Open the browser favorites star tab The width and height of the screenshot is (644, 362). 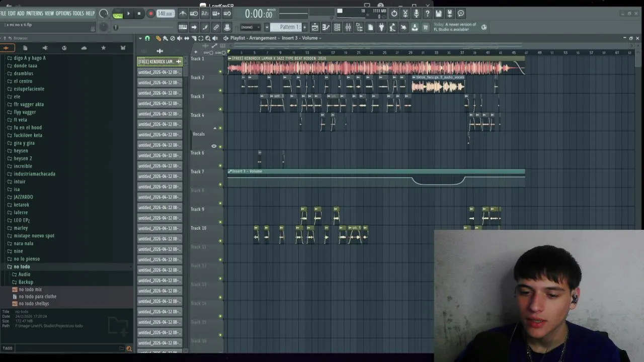point(103,48)
